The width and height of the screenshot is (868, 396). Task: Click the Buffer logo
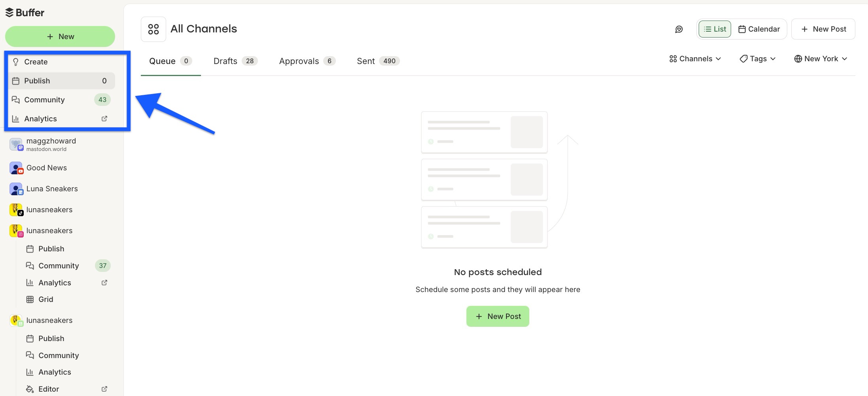click(25, 12)
